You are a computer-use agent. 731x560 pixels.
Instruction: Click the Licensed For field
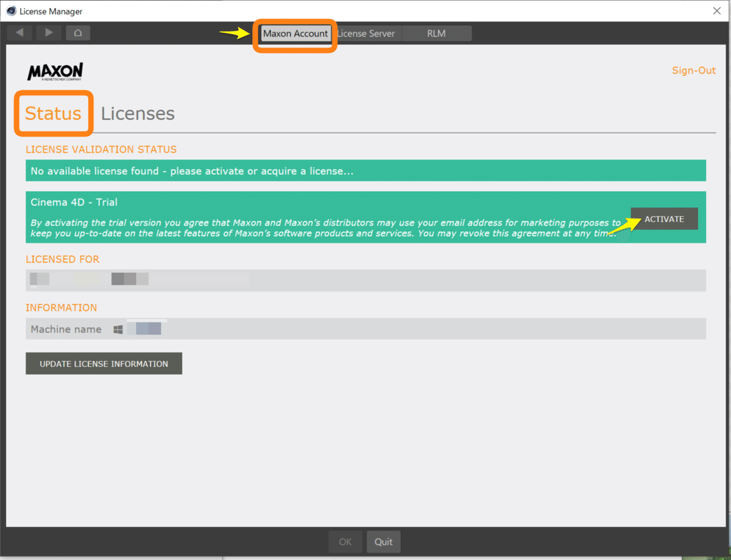[x=365, y=280]
